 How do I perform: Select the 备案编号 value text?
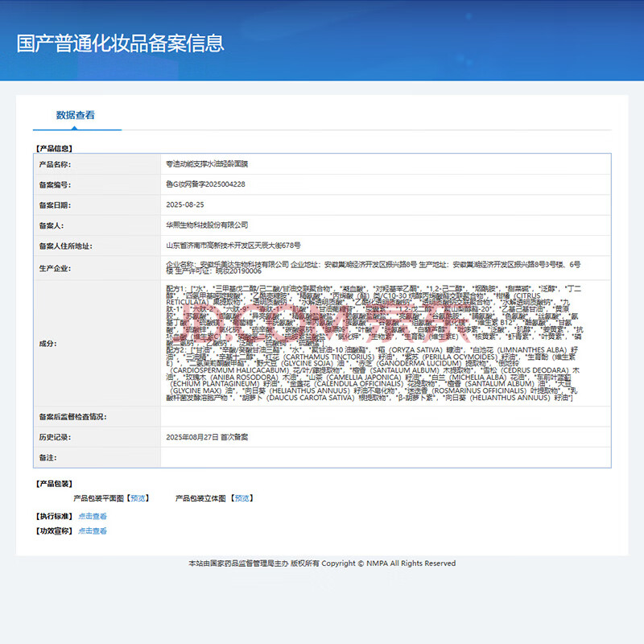tap(205, 184)
